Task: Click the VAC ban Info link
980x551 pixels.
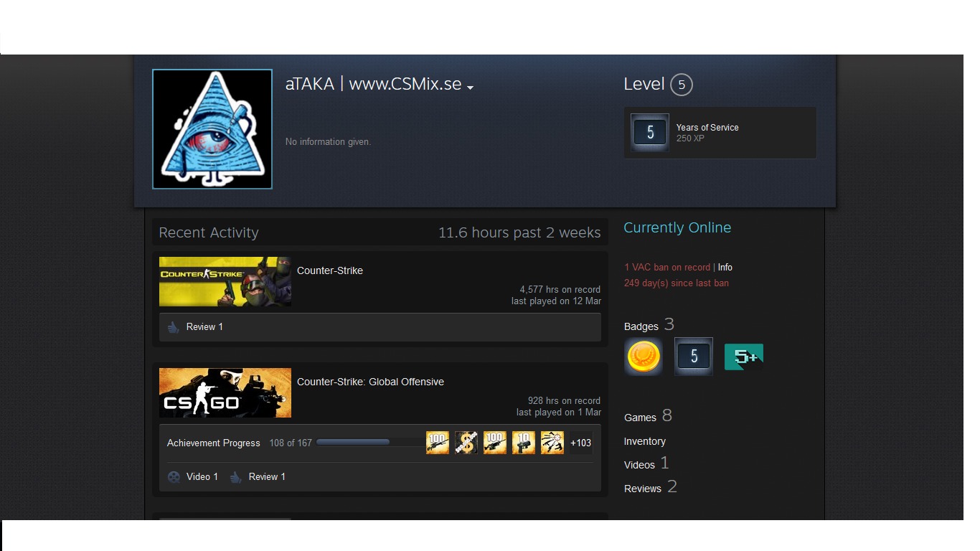Action: [x=725, y=267]
